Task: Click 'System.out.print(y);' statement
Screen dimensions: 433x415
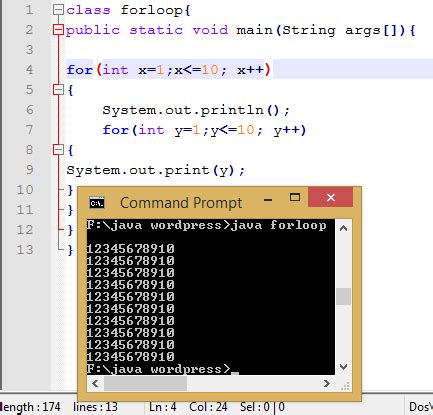Action: (156, 170)
